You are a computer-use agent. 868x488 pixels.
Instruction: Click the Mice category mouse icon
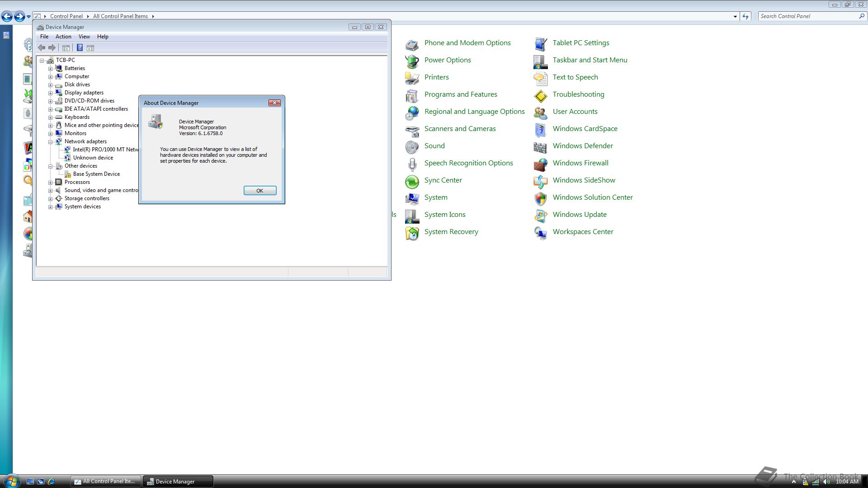[x=59, y=125]
